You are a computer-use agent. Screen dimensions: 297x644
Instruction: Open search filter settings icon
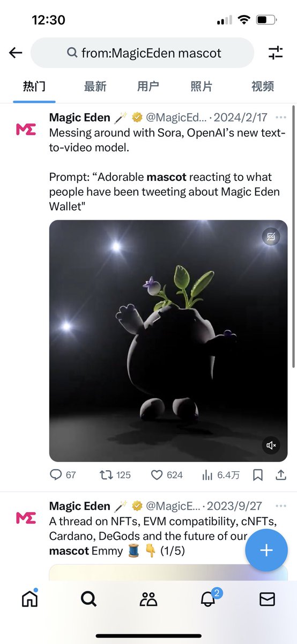tap(275, 53)
